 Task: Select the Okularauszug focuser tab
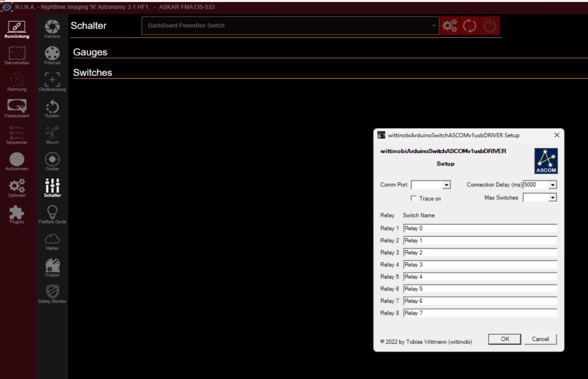[52, 82]
